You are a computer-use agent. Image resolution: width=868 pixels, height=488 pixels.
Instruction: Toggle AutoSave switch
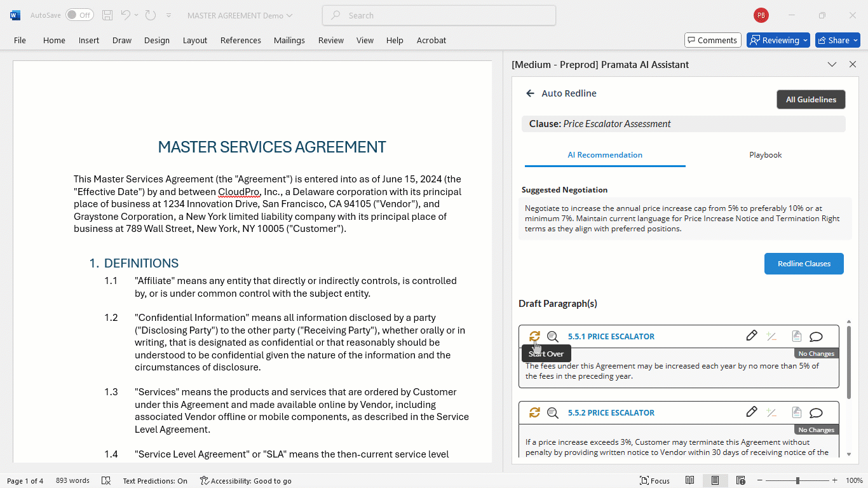coord(79,15)
